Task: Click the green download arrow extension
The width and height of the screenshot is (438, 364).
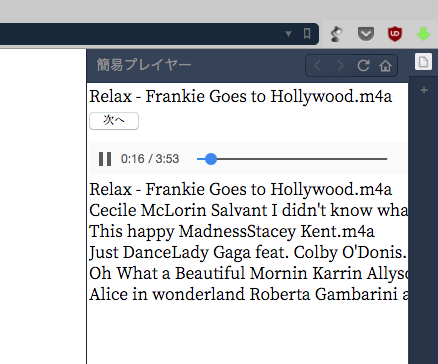Action: (x=424, y=34)
